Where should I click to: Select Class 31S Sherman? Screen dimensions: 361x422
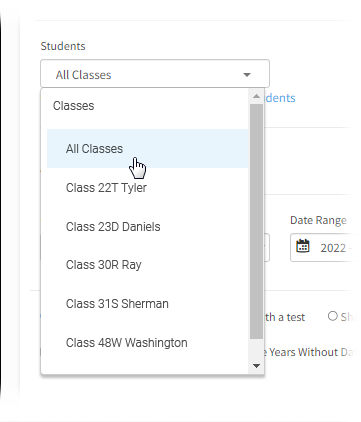(x=148, y=304)
